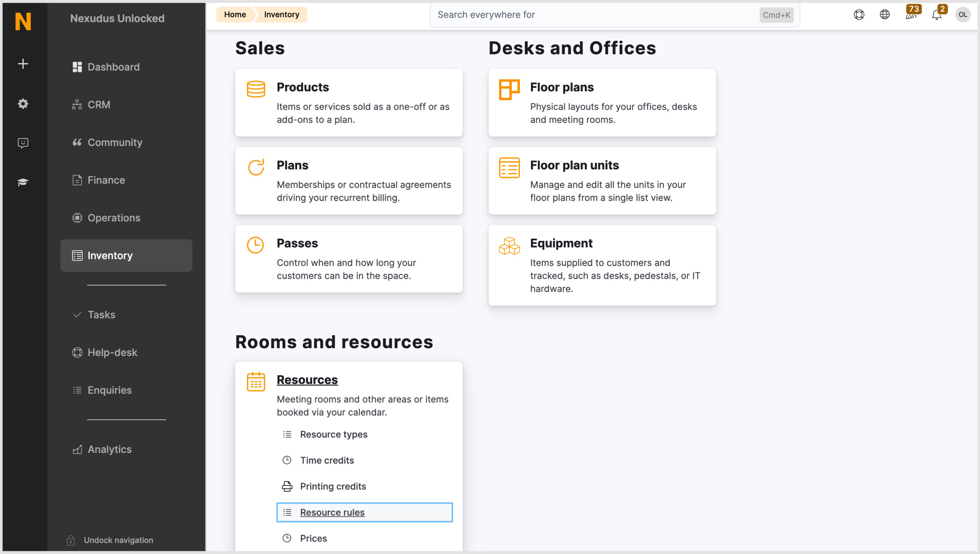Open the Products title link
This screenshot has width=980, height=554.
click(x=303, y=87)
